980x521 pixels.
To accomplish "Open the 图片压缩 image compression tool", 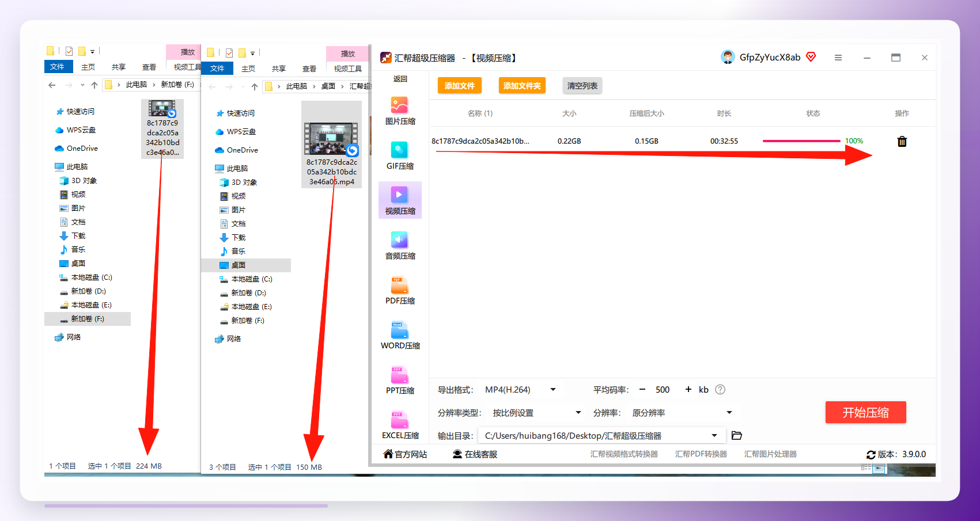I will pyautogui.click(x=400, y=111).
